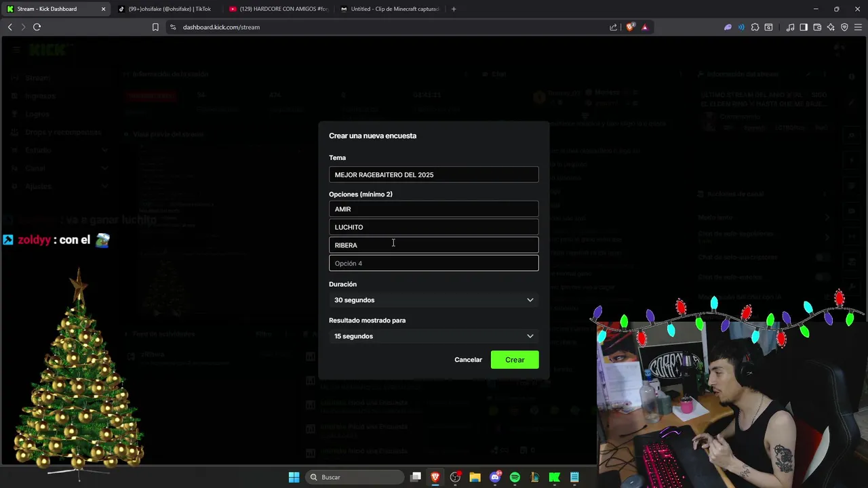Image resolution: width=868 pixels, height=488 pixels.
Task: Switch to HARDCORE CON AMIGOS YouTube tab
Action: [x=278, y=9]
